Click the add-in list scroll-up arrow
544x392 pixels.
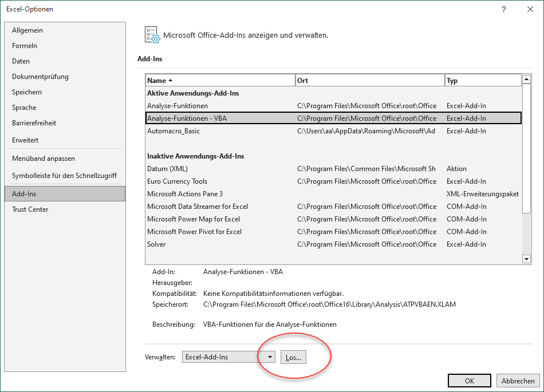coord(526,79)
